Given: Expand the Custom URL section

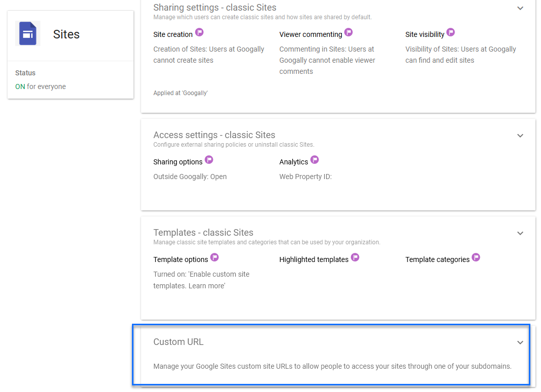Looking at the screenshot, I should point(520,342).
